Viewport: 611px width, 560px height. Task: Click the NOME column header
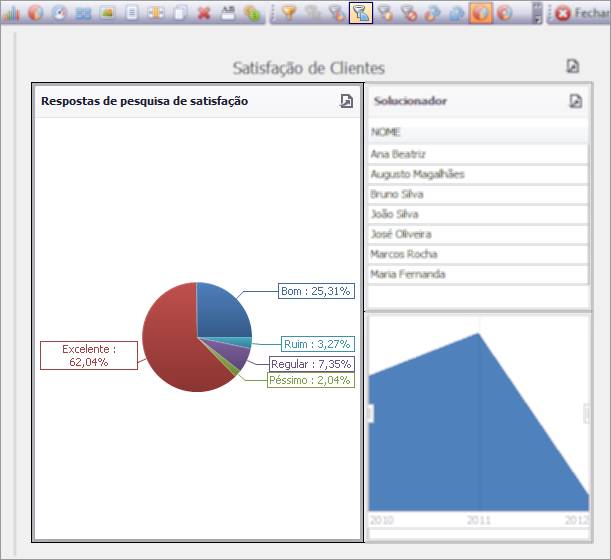pyautogui.click(x=478, y=132)
